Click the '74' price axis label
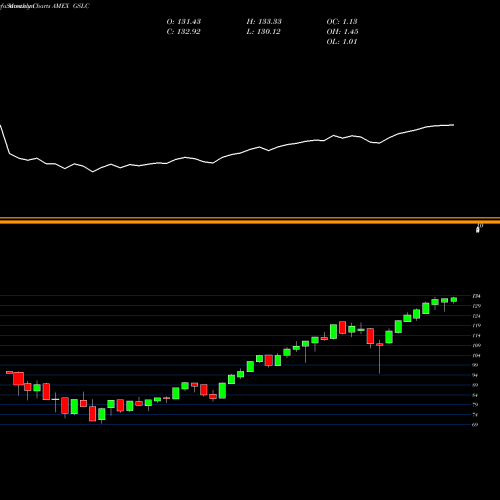This screenshot has height=500, width=500. point(475,415)
